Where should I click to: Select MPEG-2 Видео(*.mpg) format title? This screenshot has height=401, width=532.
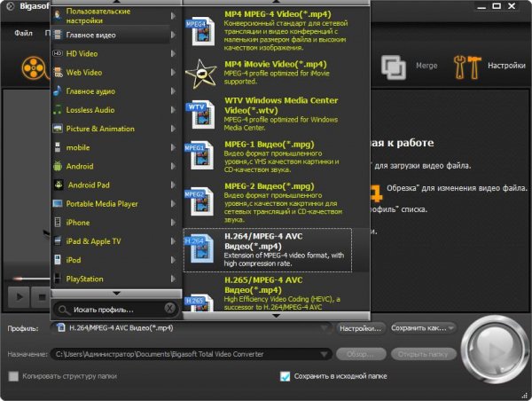point(270,186)
